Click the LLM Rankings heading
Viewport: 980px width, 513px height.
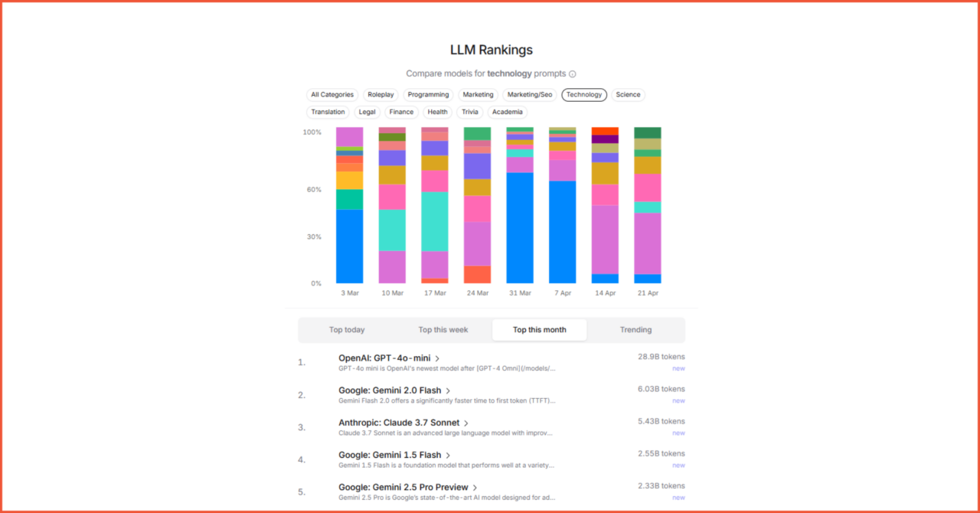tap(492, 50)
